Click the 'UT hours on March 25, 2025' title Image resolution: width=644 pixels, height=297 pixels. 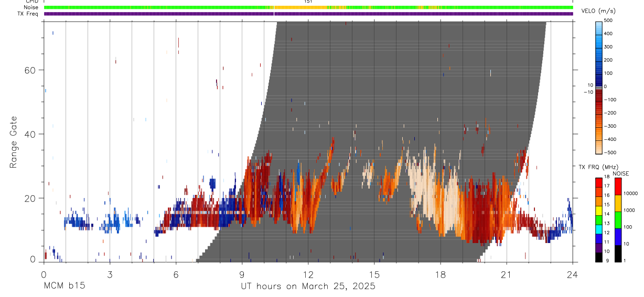308,287
